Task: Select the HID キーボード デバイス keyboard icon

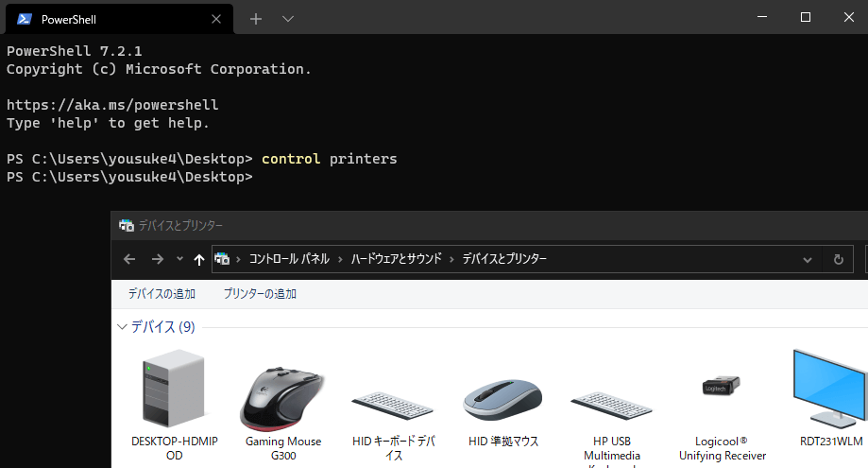Action: pyautogui.click(x=392, y=406)
